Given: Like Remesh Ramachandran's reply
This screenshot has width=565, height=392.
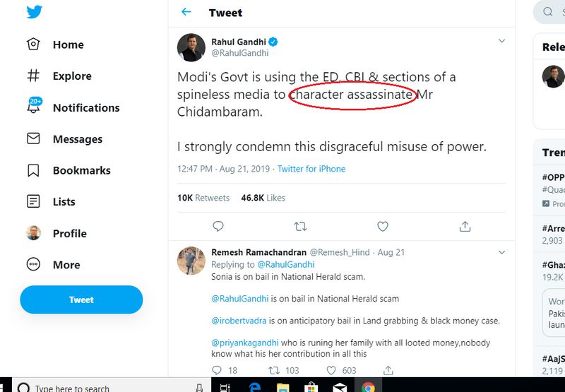Looking at the screenshot, I should pyautogui.click(x=331, y=370).
